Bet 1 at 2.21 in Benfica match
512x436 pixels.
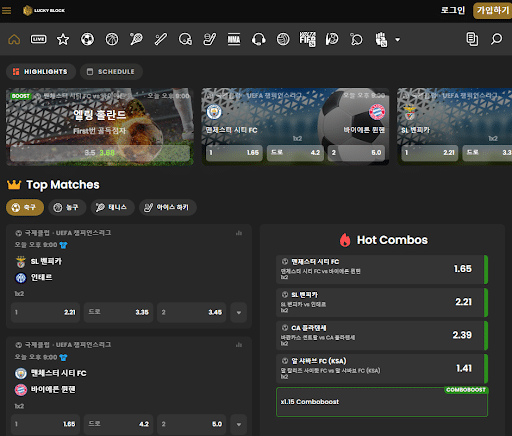click(x=45, y=312)
